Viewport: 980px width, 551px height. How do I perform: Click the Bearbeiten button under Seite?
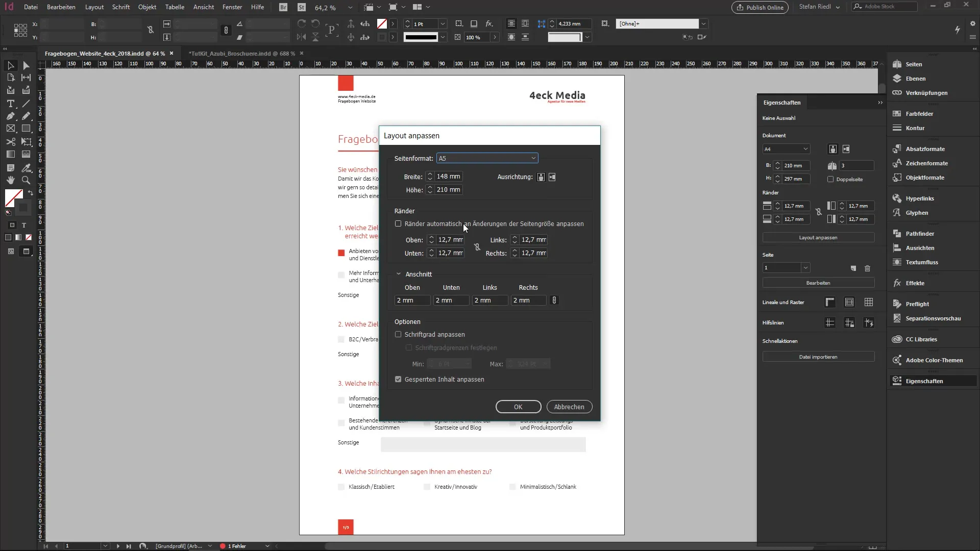pos(818,283)
